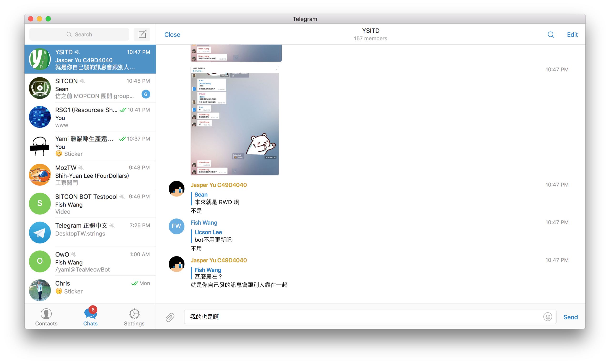Attach a file using the paperclip icon
Image resolution: width=610 pixels, height=364 pixels.
tap(170, 317)
